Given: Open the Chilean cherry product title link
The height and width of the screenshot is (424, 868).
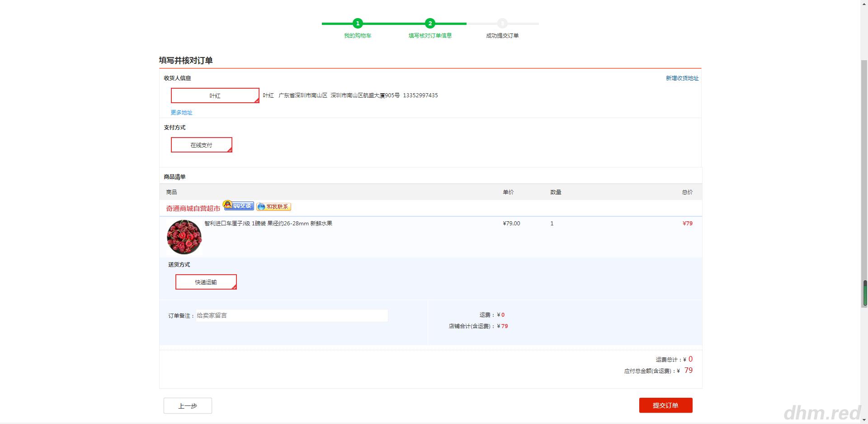Looking at the screenshot, I should click(x=268, y=224).
